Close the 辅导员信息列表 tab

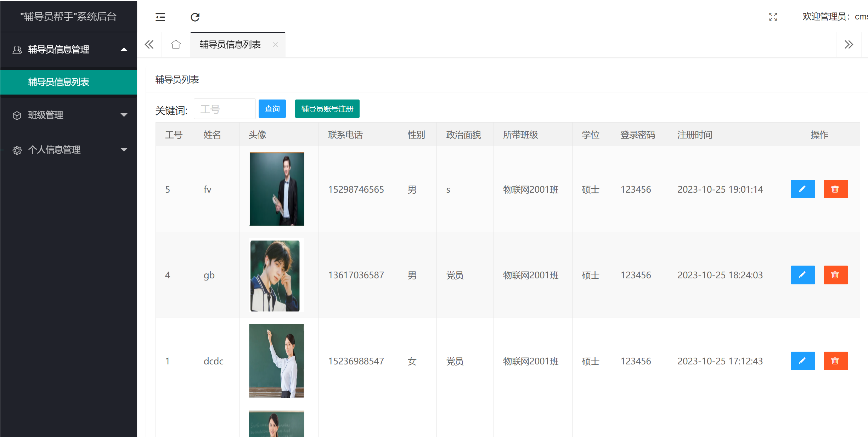pos(276,45)
